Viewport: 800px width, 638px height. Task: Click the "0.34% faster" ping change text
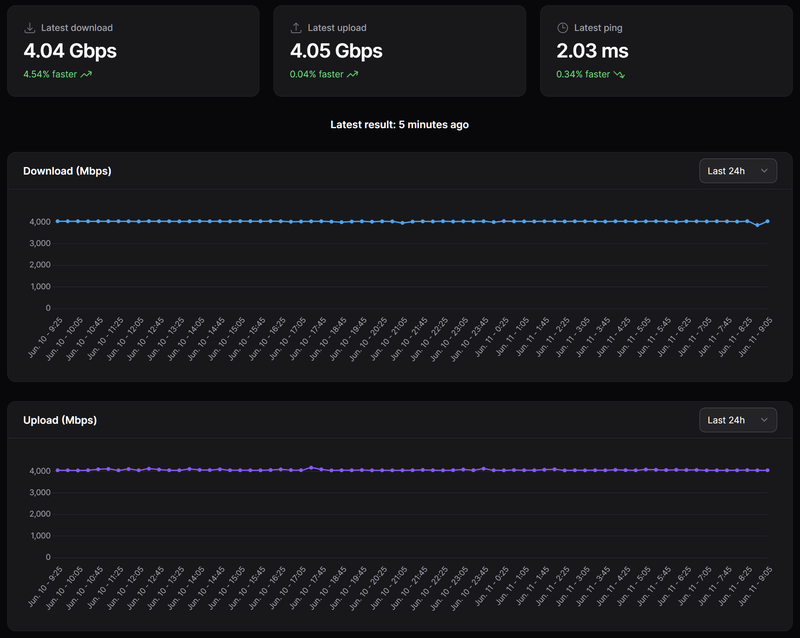coord(583,74)
